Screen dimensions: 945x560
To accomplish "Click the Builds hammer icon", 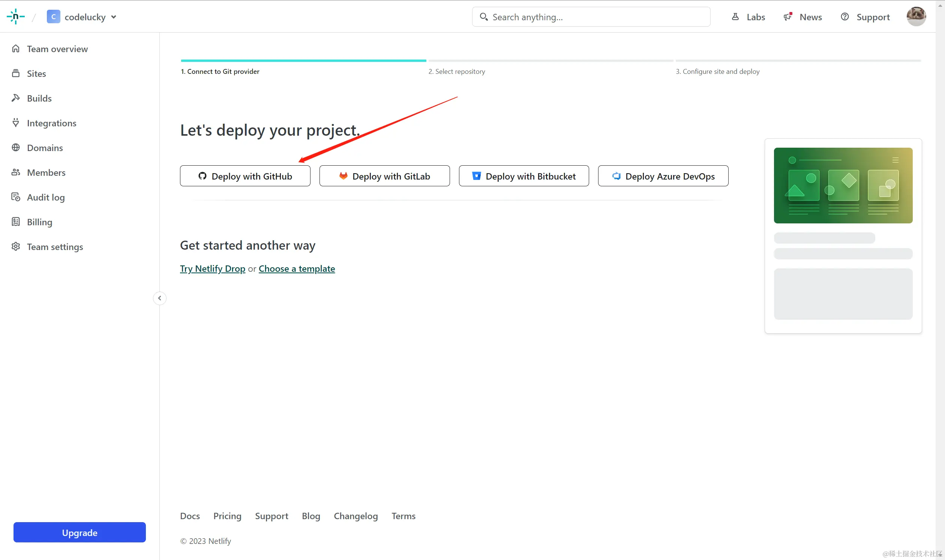I will [15, 98].
